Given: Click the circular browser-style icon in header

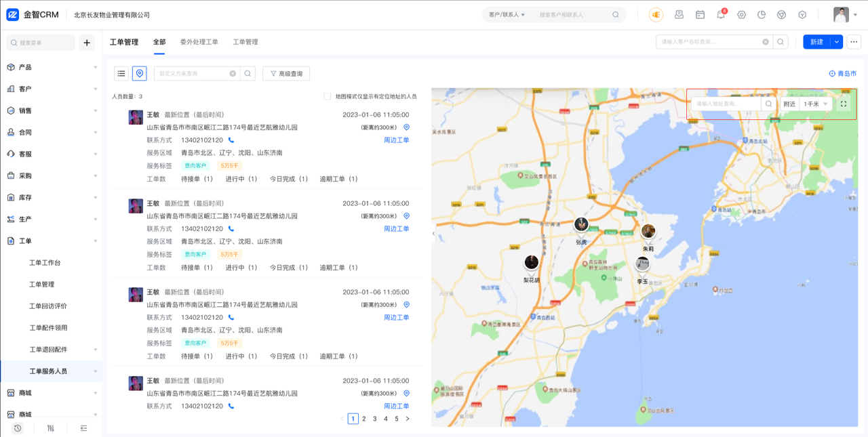Looking at the screenshot, I should [781, 15].
